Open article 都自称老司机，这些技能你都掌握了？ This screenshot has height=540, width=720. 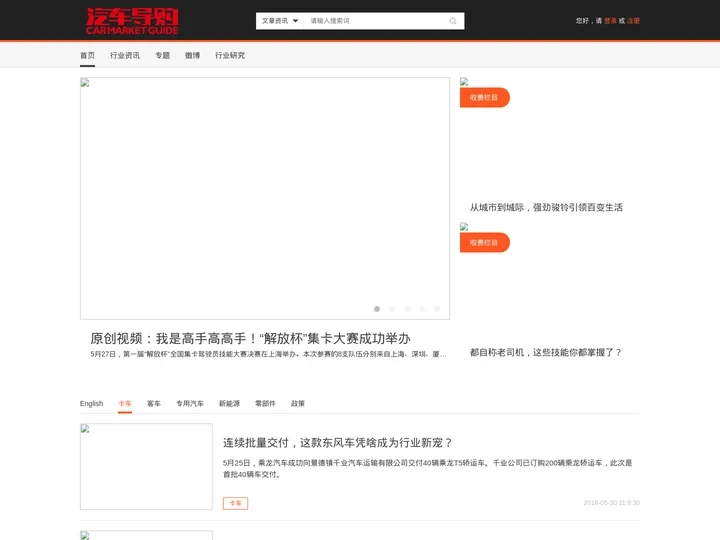click(x=546, y=353)
